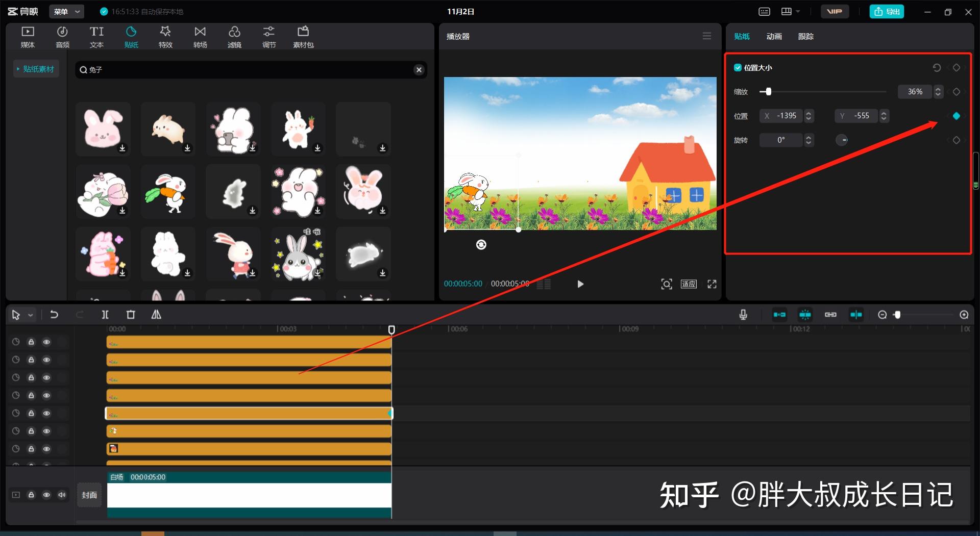Expand the 贴纸素材 category
Image resolution: width=980 pixels, height=536 pixels.
[x=36, y=69]
